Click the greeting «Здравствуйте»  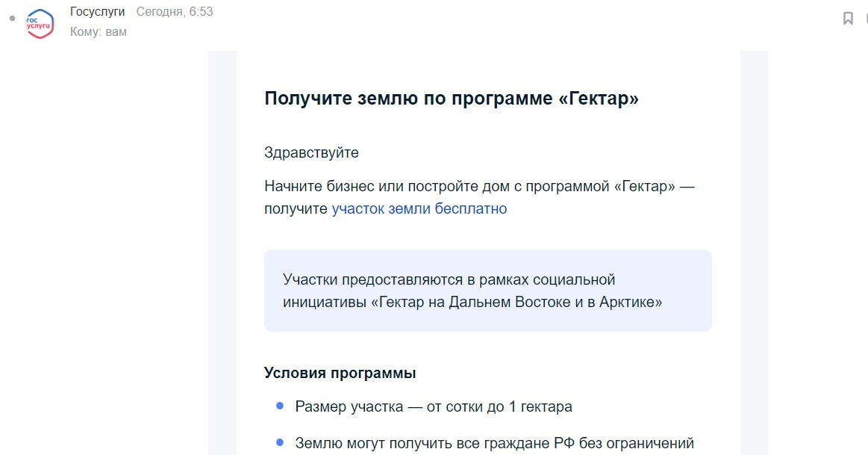click(311, 152)
